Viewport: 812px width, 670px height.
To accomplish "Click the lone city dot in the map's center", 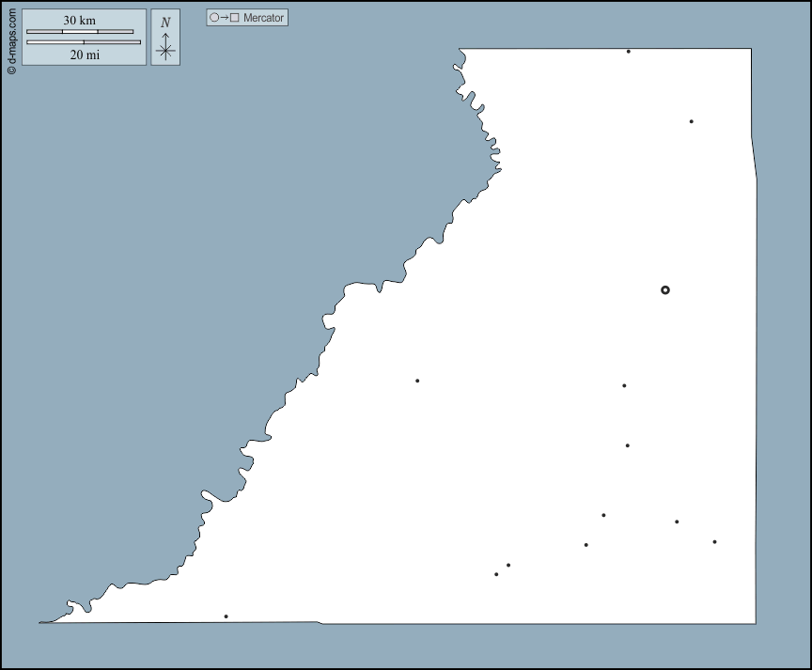I will tap(417, 381).
